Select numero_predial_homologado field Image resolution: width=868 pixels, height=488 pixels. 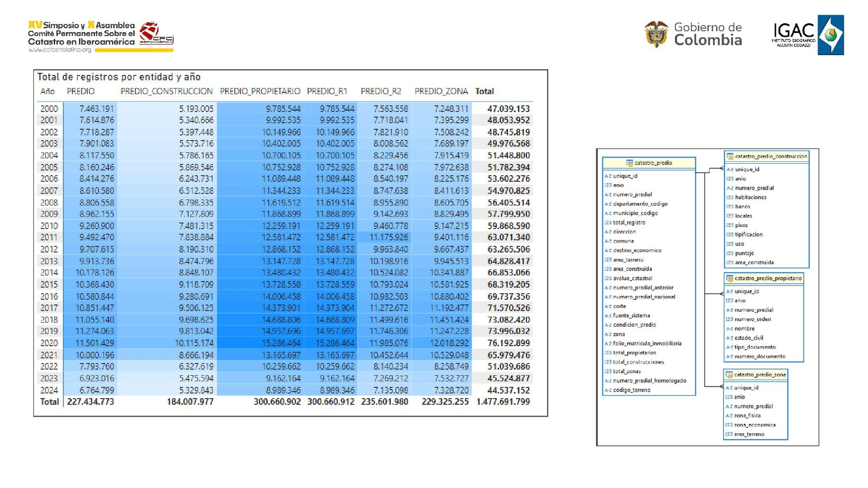click(x=649, y=380)
